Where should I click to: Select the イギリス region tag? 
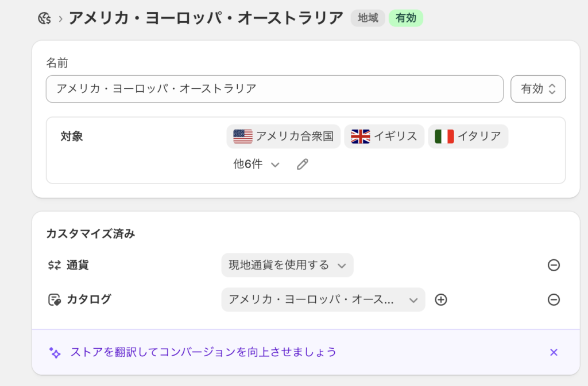[x=384, y=137]
